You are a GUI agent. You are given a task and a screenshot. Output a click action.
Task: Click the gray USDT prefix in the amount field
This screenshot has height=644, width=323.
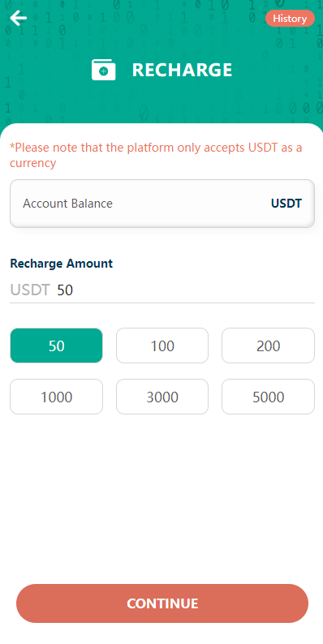[x=30, y=290]
